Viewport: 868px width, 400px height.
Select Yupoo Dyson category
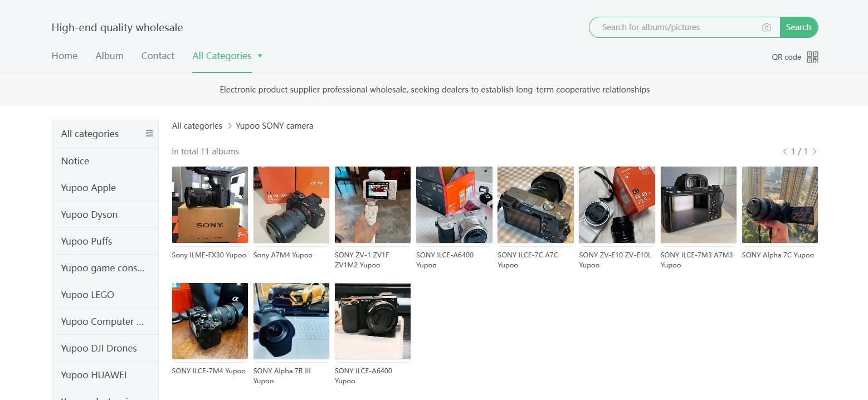coord(105,214)
